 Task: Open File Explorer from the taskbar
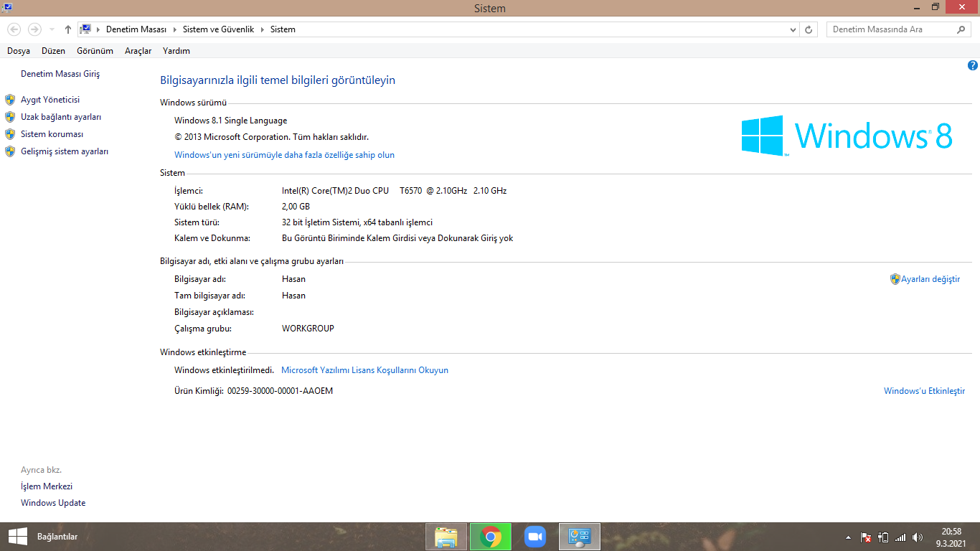446,537
